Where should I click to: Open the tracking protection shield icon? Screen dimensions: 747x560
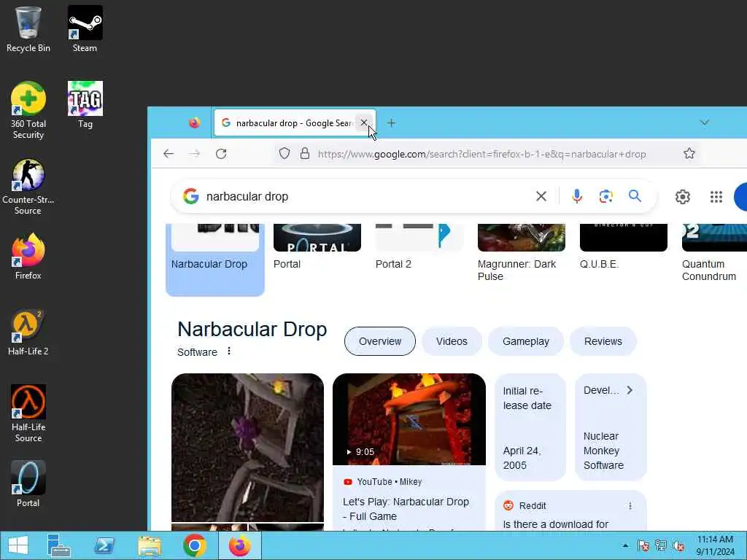(285, 154)
